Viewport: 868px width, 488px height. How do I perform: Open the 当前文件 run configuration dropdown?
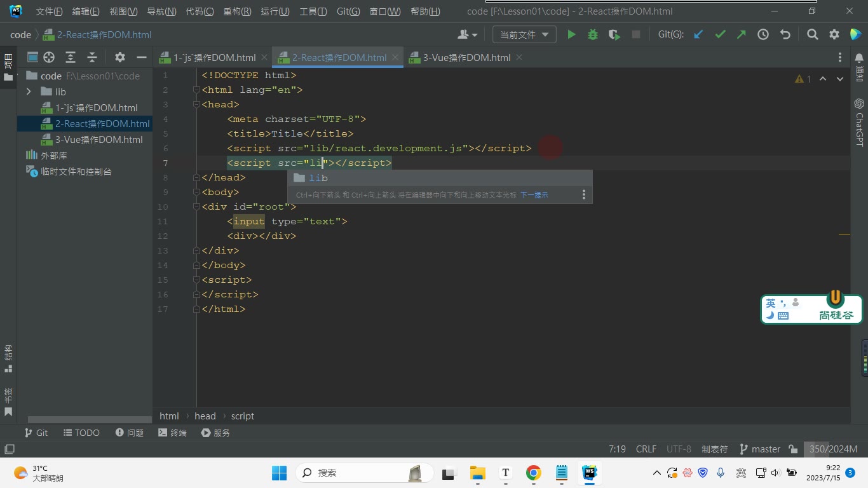[x=524, y=35]
